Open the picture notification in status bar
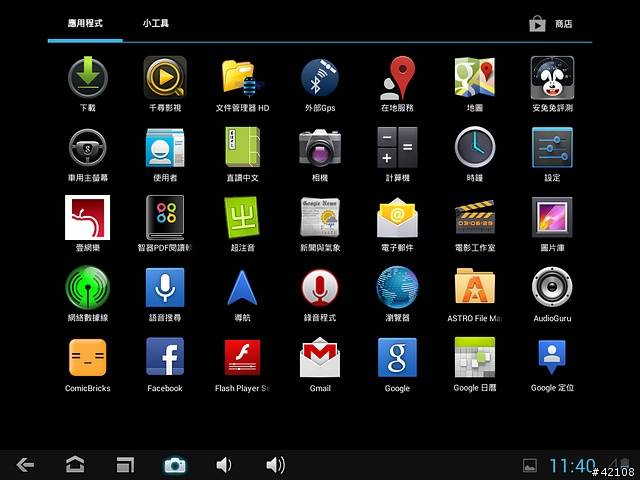 (x=530, y=465)
